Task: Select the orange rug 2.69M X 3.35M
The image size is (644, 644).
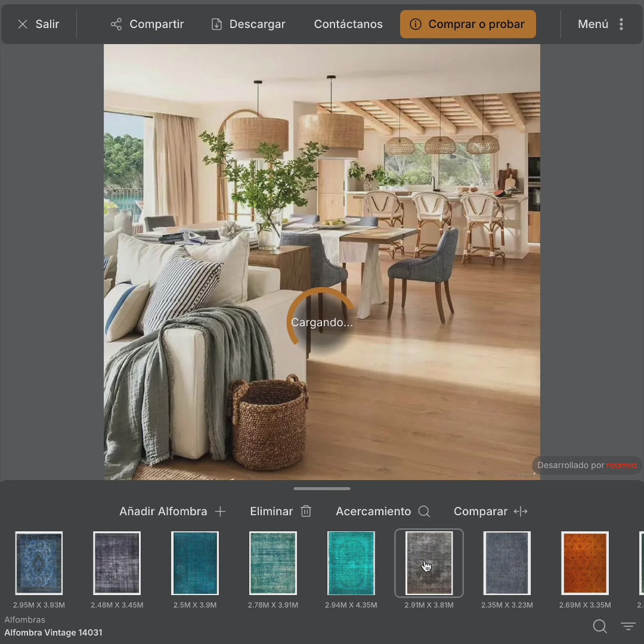Action: point(586,563)
